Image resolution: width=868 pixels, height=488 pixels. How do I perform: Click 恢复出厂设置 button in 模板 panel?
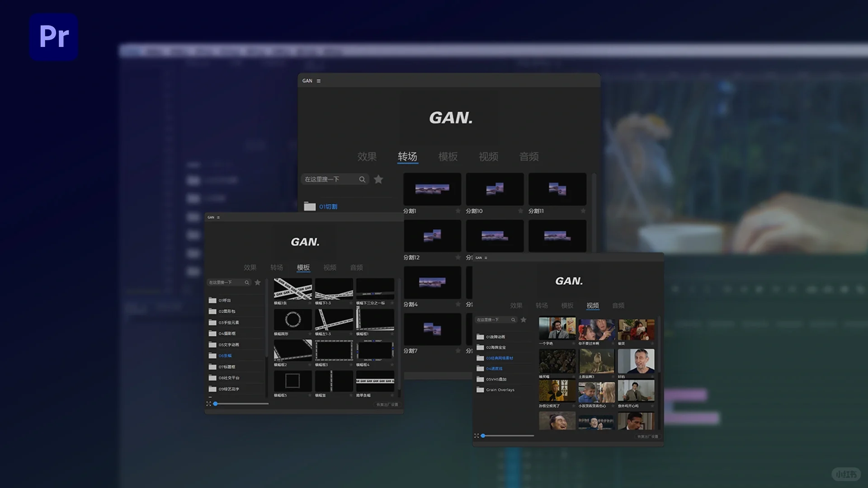pyautogui.click(x=387, y=404)
